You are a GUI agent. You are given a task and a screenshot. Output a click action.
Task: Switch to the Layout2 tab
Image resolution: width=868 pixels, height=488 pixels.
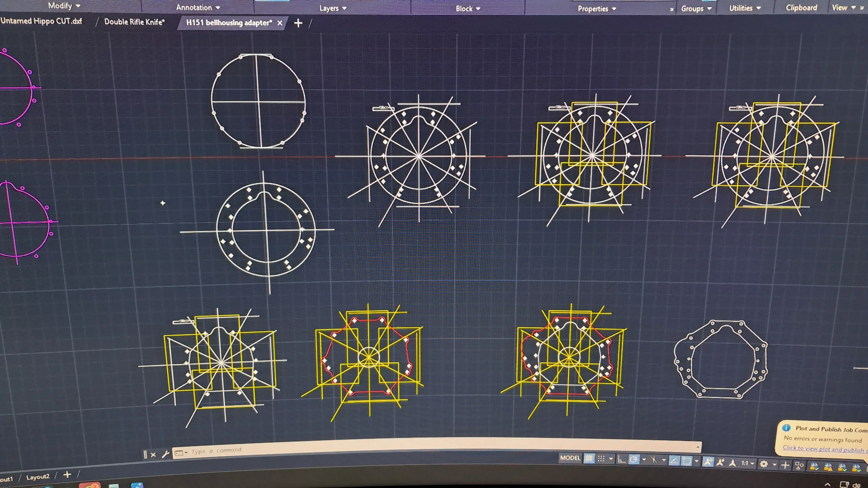(37, 477)
